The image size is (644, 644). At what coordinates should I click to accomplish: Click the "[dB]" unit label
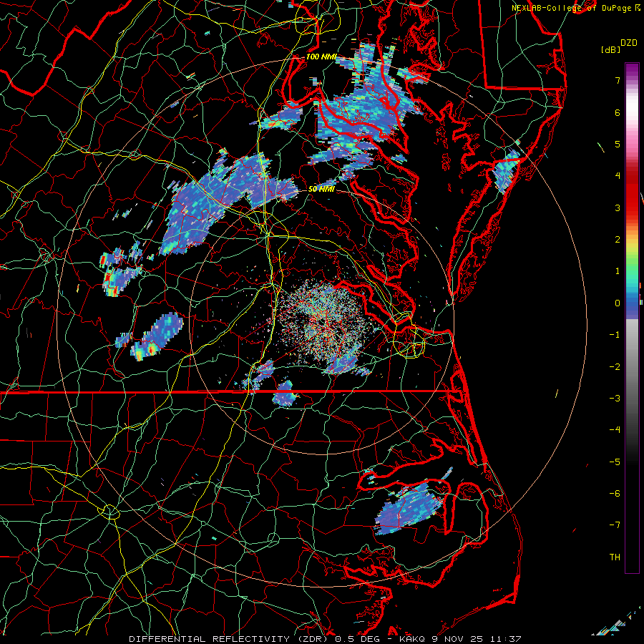click(610, 49)
